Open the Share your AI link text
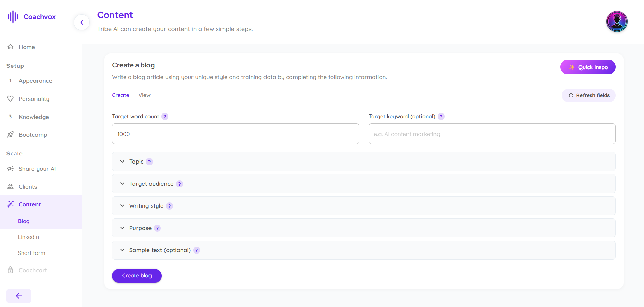The image size is (644, 307). coord(37,169)
